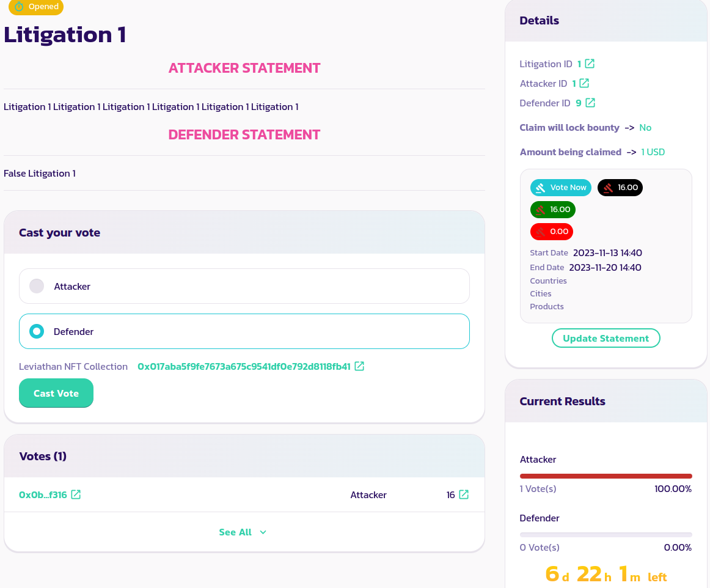
Task: Open external link icon beside vote amount 16
Action: [464, 494]
